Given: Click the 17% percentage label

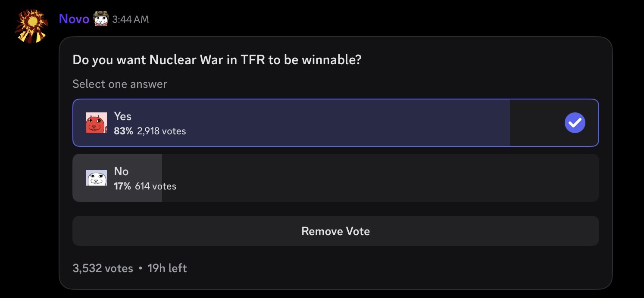Looking at the screenshot, I should (122, 186).
